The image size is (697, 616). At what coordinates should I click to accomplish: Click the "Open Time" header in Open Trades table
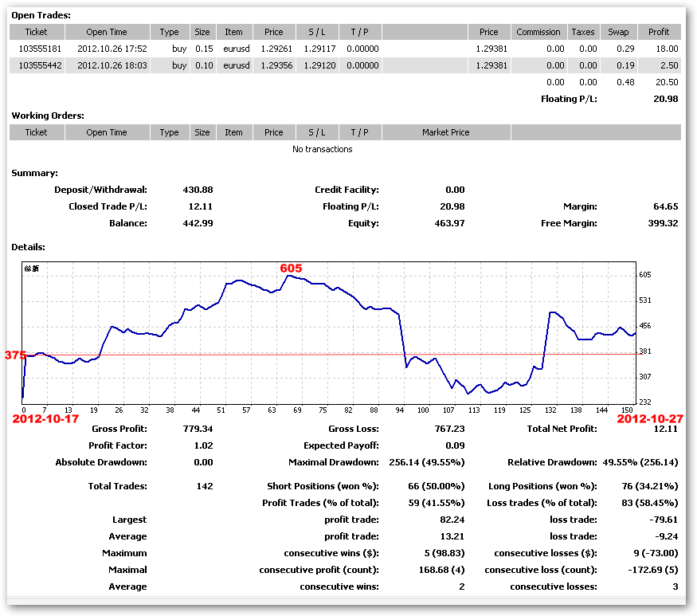tap(107, 32)
